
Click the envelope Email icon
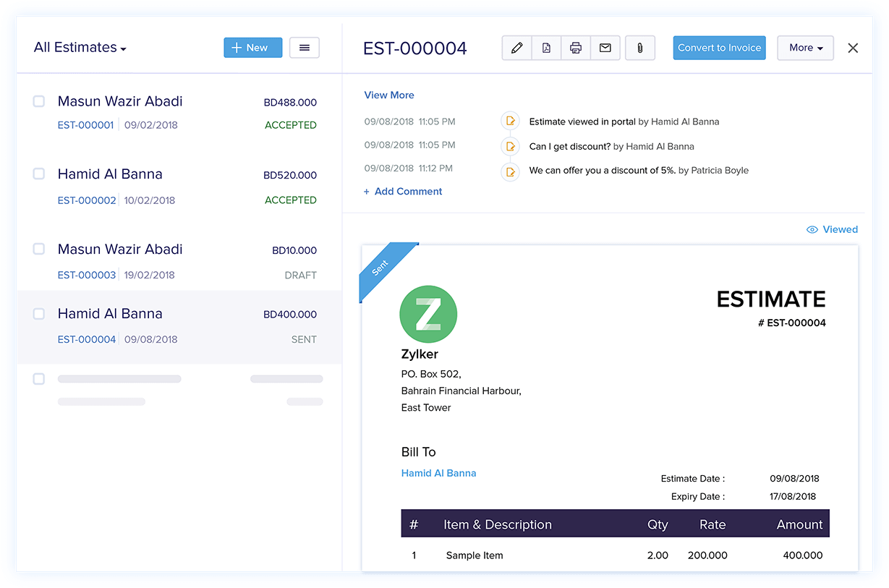[605, 48]
